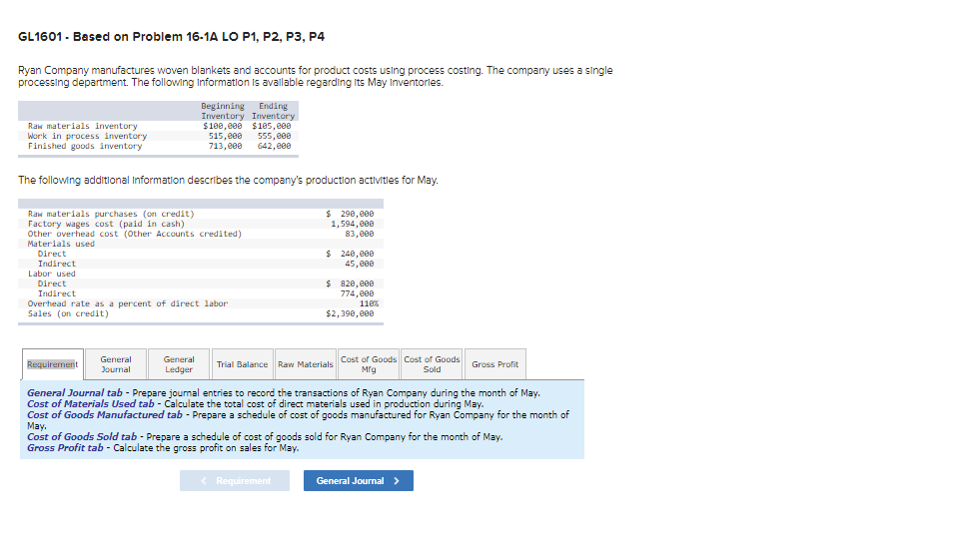The width and height of the screenshot is (954, 560).
Task: Click the $ 290,000 purchases amount
Action: tap(350, 214)
